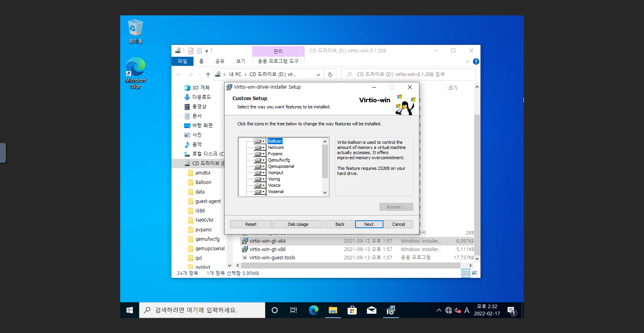Click the refresh icon beside address bar
This screenshot has width=644, height=333.
pyautogui.click(x=330, y=74)
